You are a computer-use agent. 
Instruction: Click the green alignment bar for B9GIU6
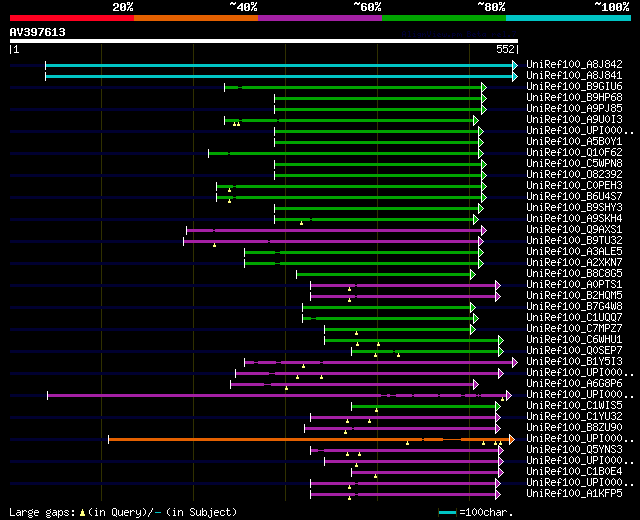tap(353, 87)
